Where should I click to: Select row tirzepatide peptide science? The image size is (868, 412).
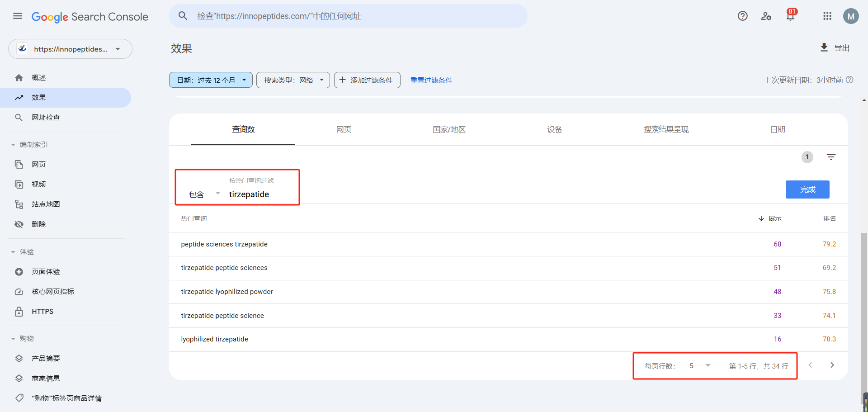[509, 316]
